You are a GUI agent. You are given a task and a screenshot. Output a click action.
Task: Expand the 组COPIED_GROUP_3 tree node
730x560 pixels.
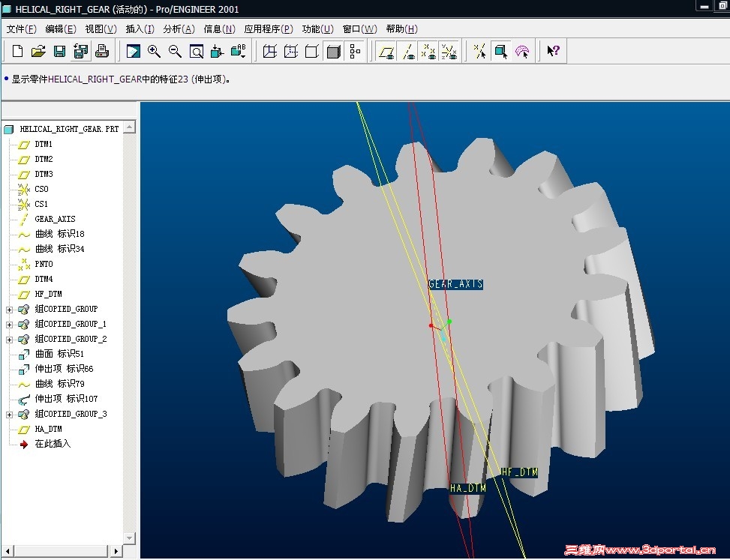coord(9,415)
